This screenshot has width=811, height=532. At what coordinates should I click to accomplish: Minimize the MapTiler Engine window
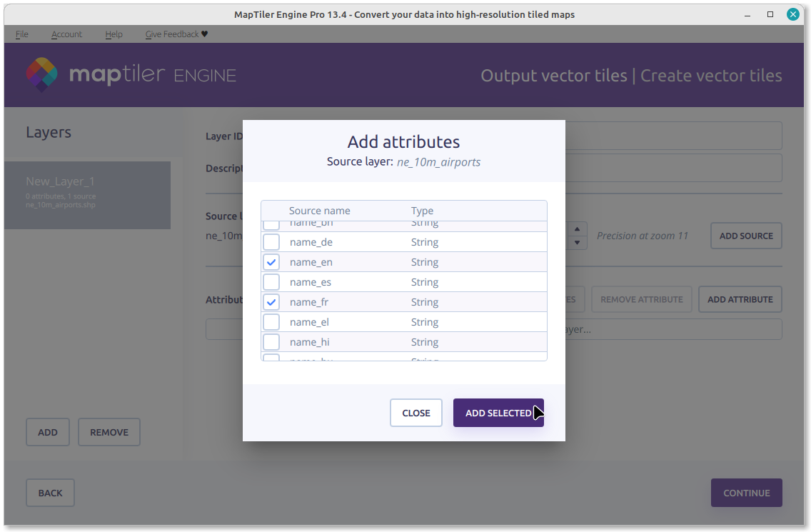[x=748, y=14]
